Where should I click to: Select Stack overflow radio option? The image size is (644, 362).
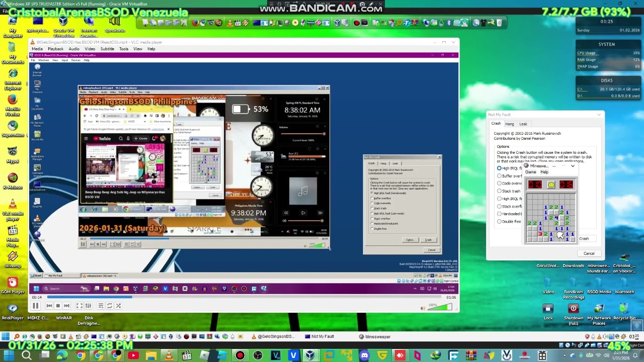(x=499, y=206)
